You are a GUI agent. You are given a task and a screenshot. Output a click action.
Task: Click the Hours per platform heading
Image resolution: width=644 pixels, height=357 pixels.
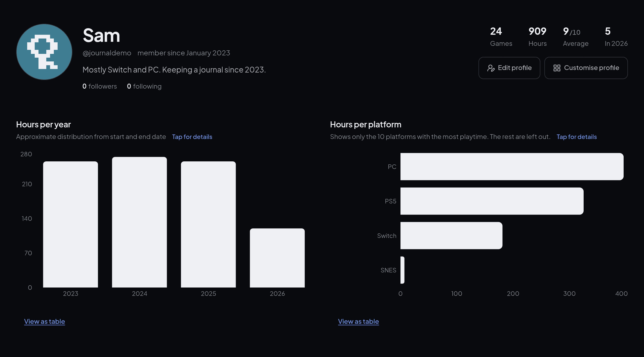[366, 125]
